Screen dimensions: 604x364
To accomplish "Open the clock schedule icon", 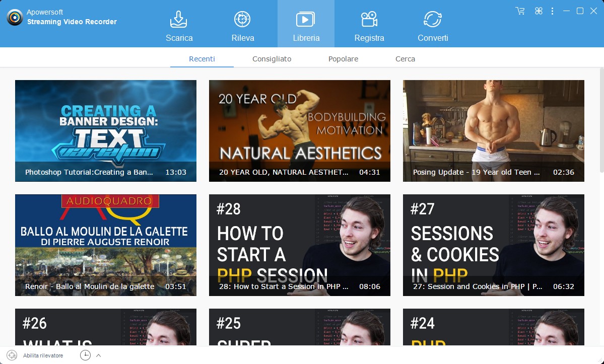I will (85, 355).
